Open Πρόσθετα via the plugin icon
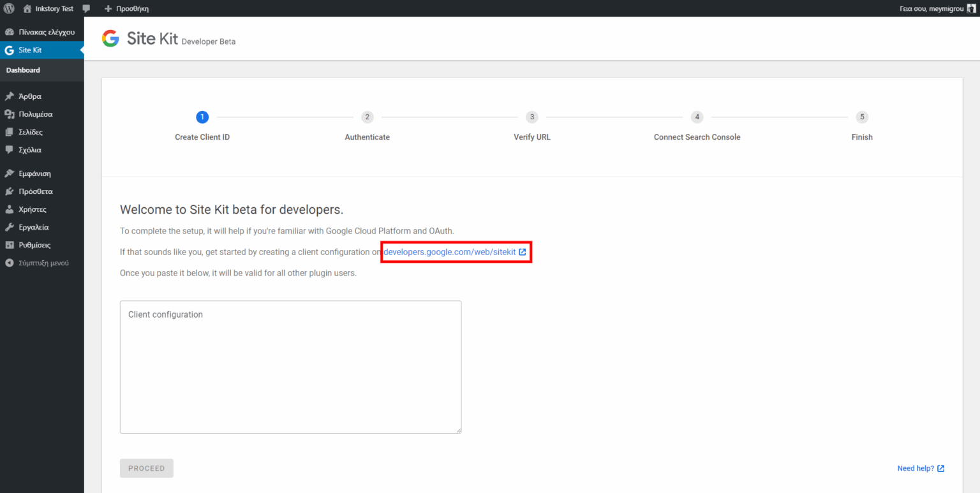This screenshot has width=980, height=493. click(9, 191)
